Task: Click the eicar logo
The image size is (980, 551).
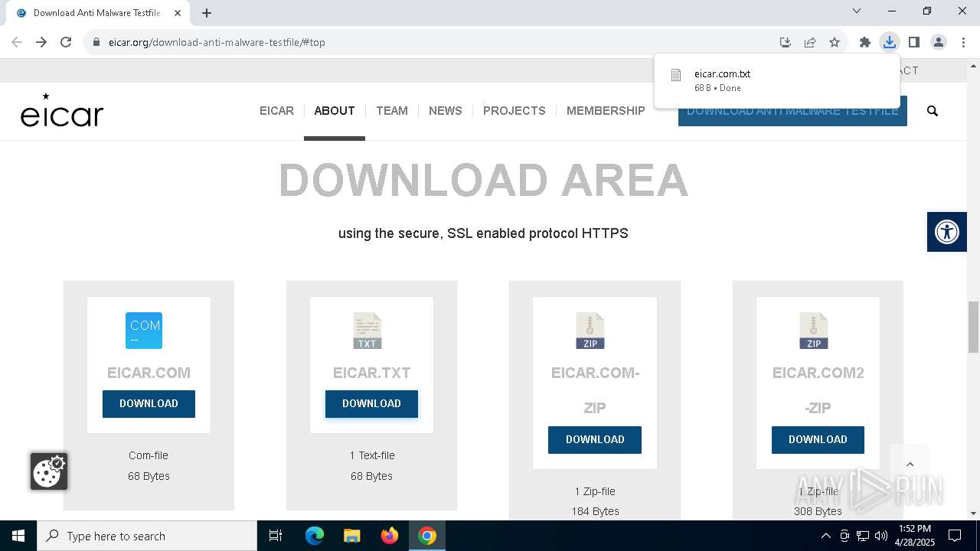Action: (x=62, y=110)
